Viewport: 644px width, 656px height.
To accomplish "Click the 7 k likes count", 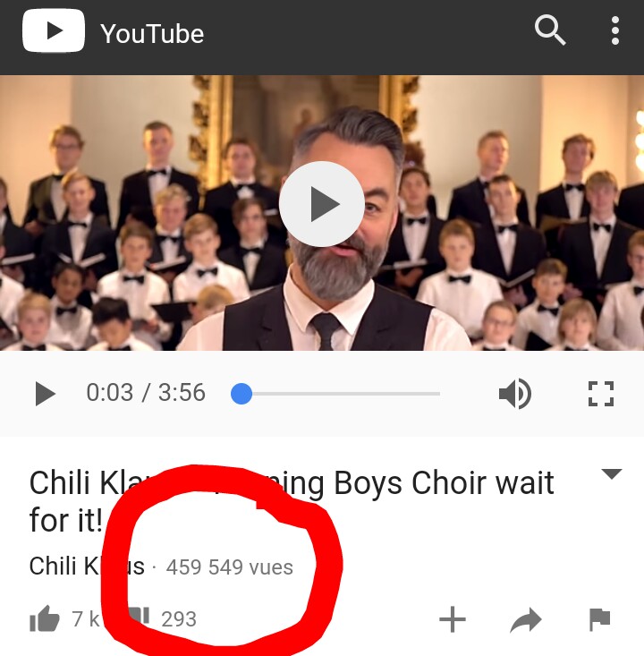I will pos(86,618).
